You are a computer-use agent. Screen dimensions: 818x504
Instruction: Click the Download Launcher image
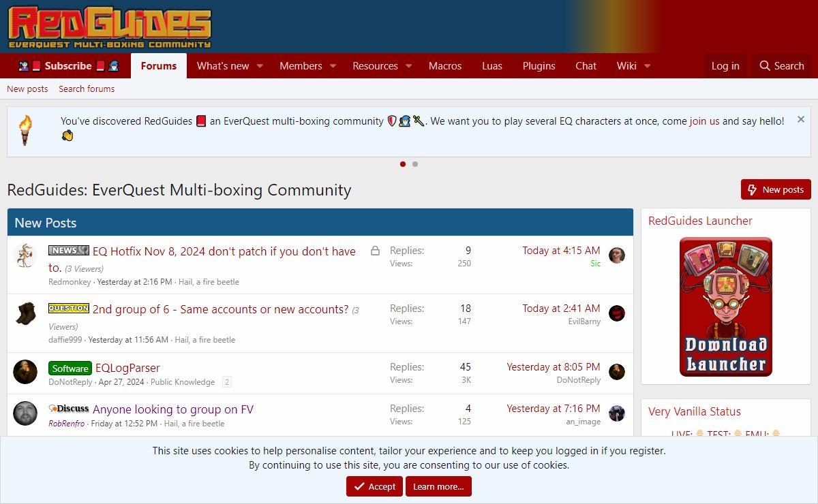(x=726, y=306)
